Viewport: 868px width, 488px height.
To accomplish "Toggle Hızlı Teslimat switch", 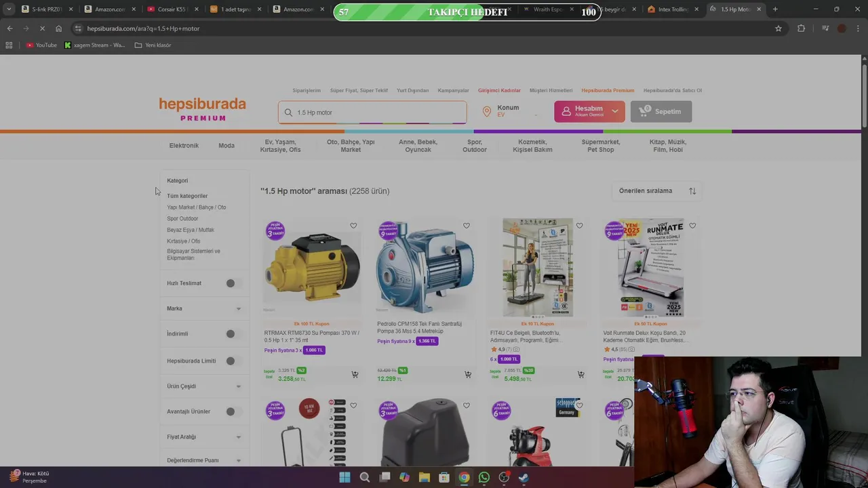I will pyautogui.click(x=233, y=283).
